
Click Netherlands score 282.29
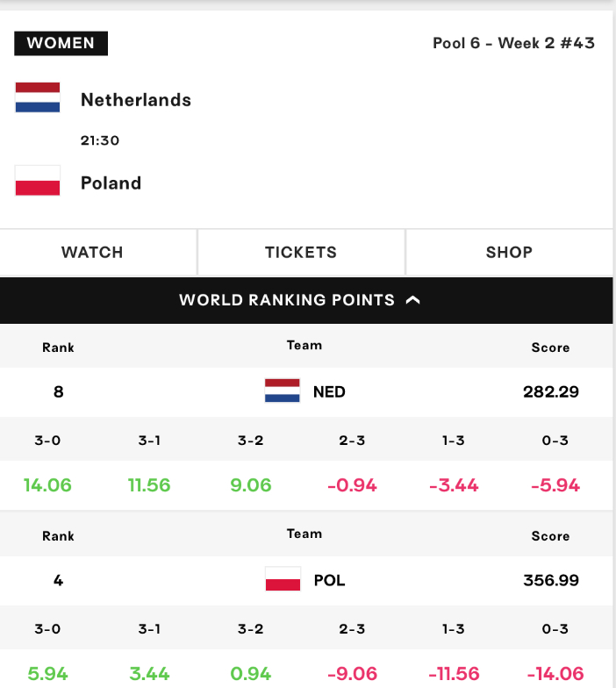551,391
